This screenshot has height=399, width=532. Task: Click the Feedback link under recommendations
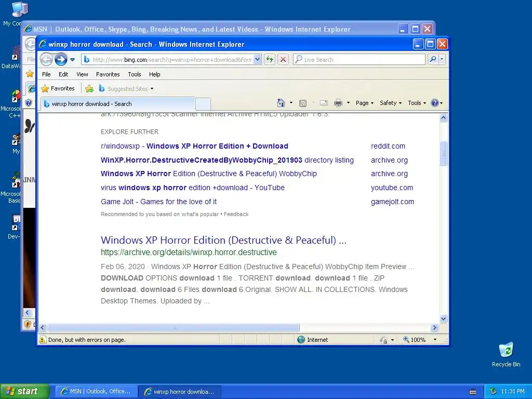(x=236, y=214)
